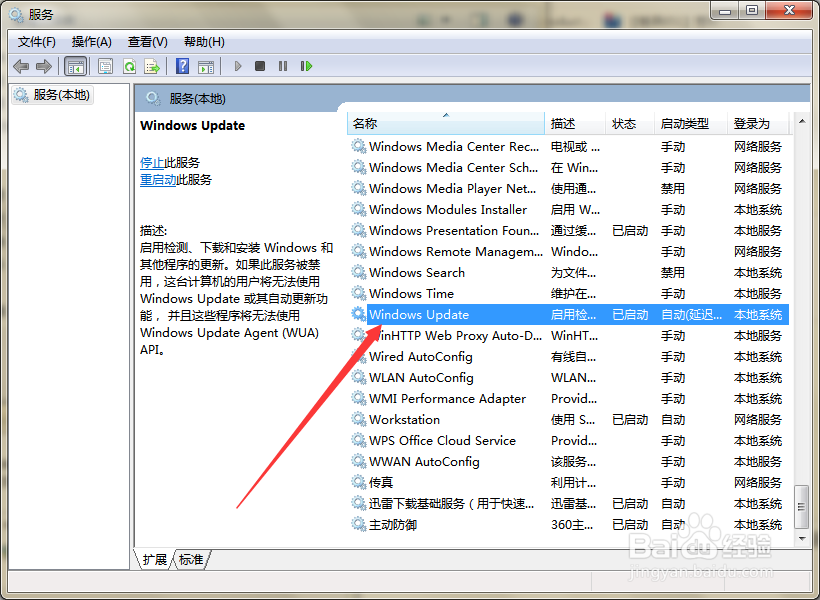Select gear icon of 传真 service

tap(358, 482)
